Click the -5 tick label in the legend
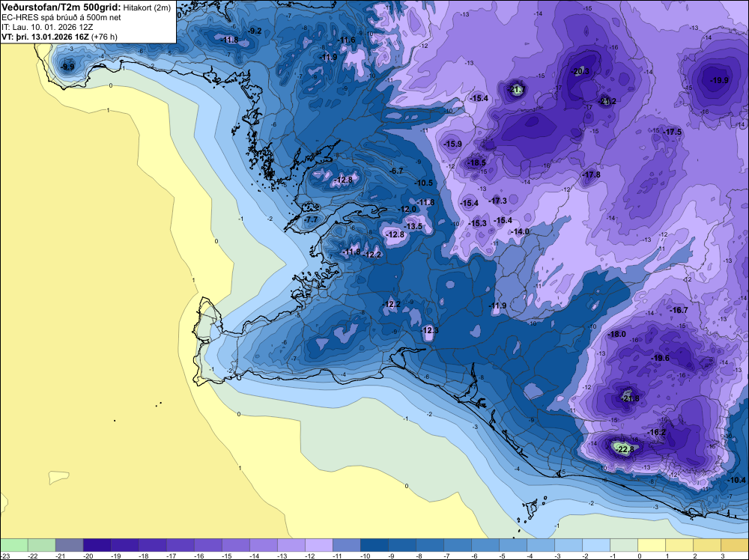749x560 pixels. tap(503, 556)
